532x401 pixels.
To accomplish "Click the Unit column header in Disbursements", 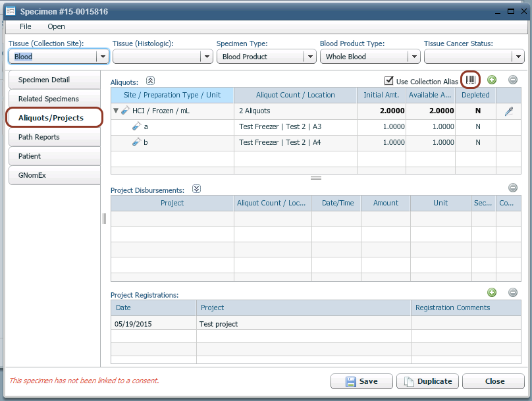I will pos(440,203).
